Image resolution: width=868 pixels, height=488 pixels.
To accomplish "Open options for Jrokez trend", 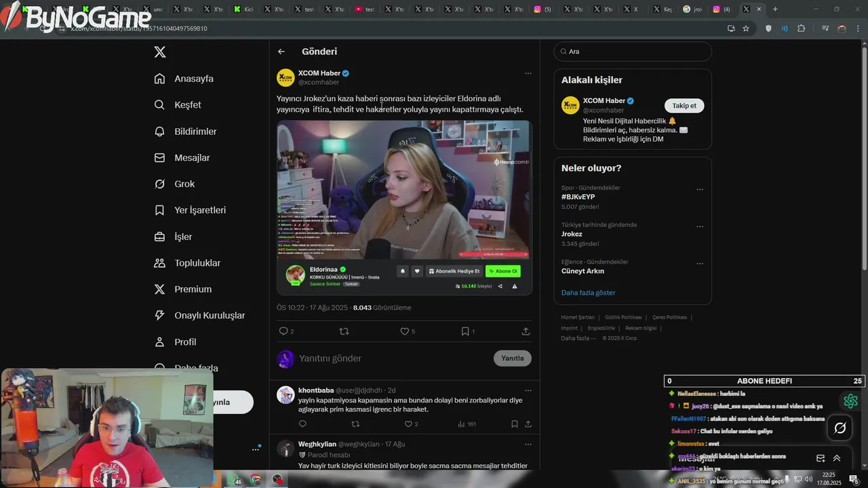I will click(700, 226).
